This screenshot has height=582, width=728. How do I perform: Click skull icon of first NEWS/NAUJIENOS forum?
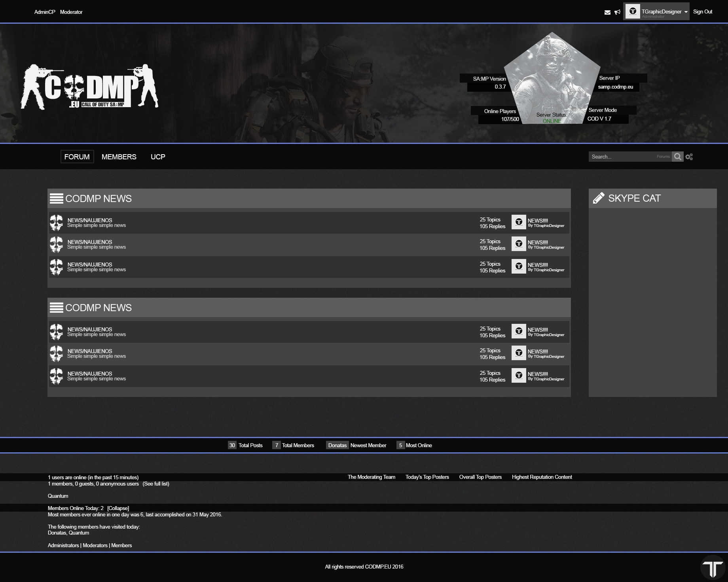point(57,223)
